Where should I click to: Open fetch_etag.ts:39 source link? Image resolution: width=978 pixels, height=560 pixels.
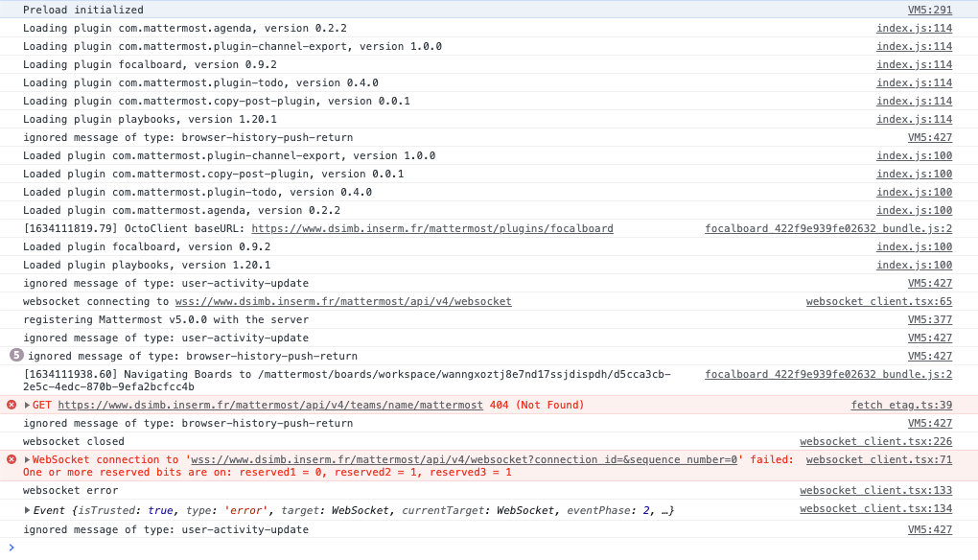point(901,405)
